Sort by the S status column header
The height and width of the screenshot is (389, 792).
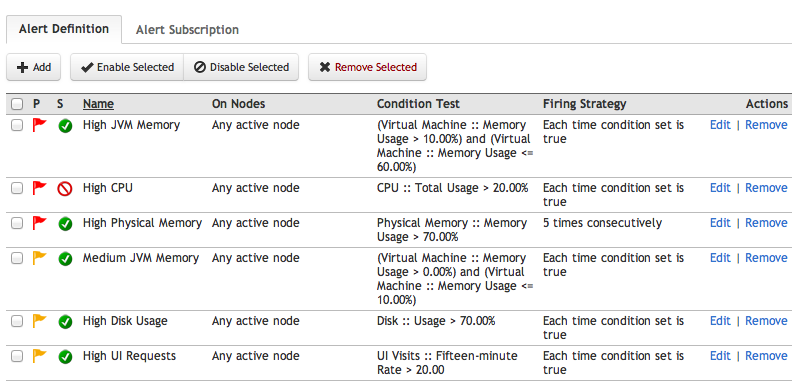coord(60,104)
